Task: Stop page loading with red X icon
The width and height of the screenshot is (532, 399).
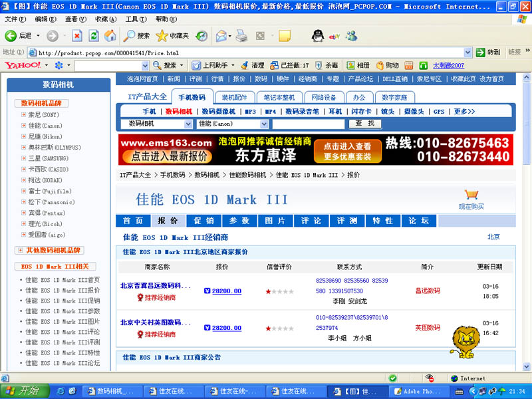Action: [77, 36]
